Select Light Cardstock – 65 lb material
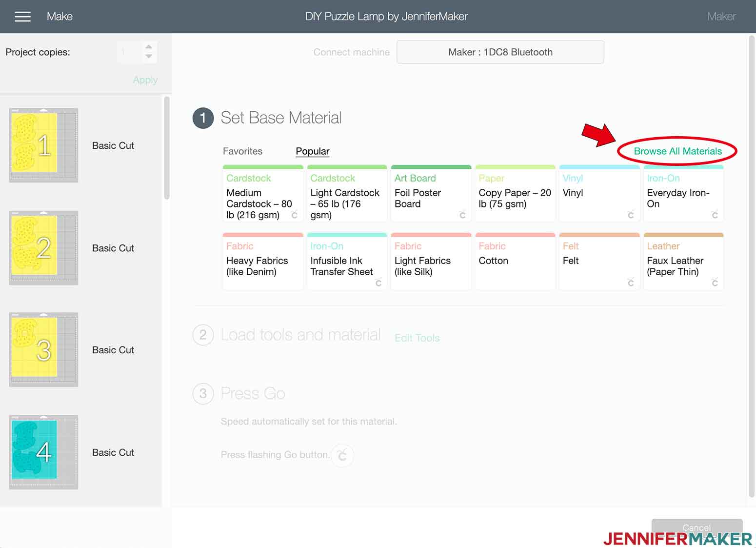Image resolution: width=756 pixels, height=548 pixels. pos(347,194)
